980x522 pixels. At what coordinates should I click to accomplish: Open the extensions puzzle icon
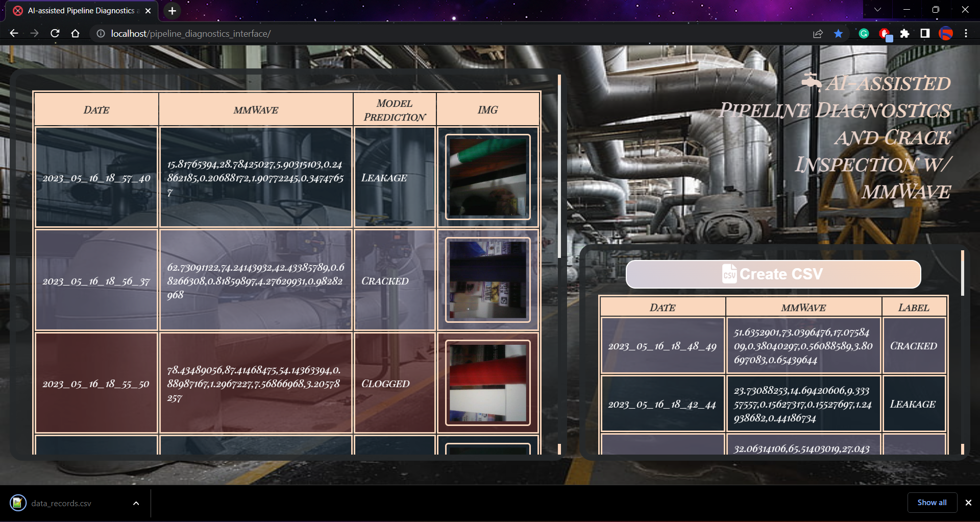click(905, 33)
